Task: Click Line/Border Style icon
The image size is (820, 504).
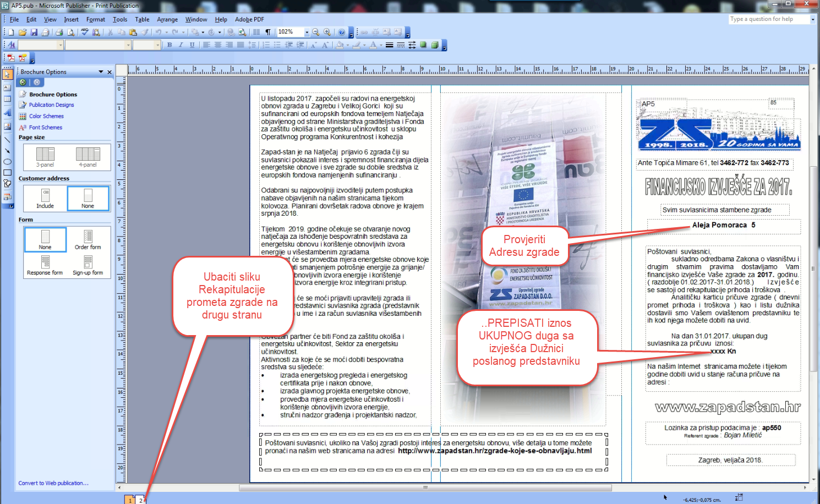Action: click(x=390, y=45)
